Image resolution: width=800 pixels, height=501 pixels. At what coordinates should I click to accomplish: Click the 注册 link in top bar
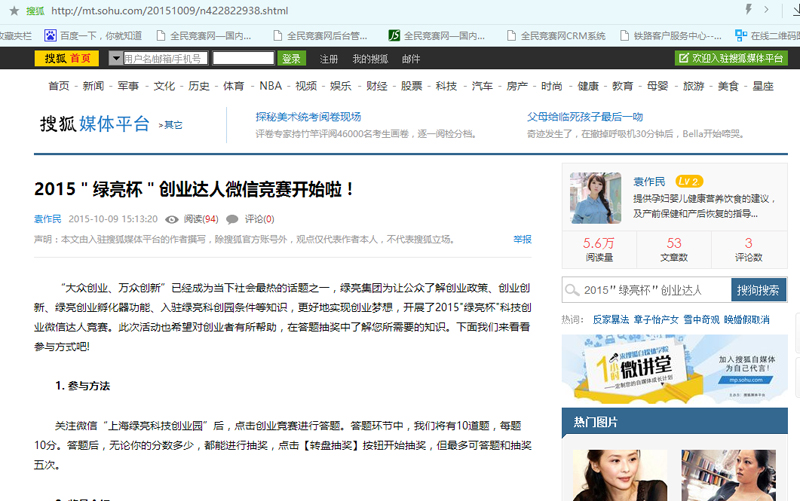[329, 59]
